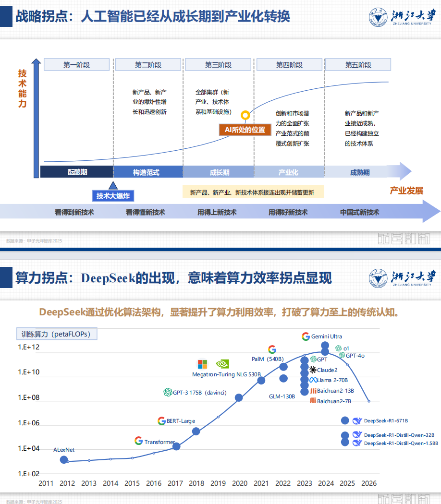Screen dimensions: 441x504
Task: Select the 第二阶段 stage box
Action: point(148,65)
